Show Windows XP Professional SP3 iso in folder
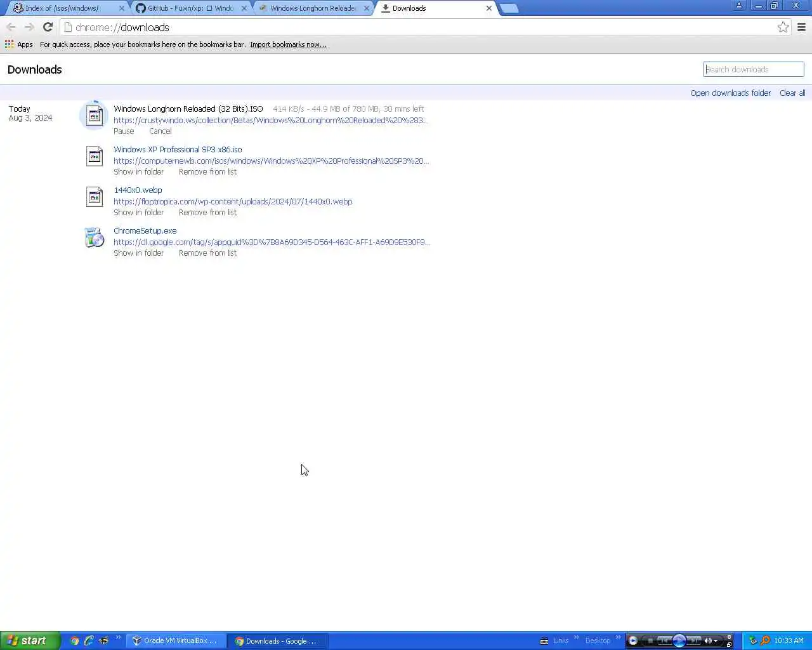812x650 pixels. (x=138, y=172)
